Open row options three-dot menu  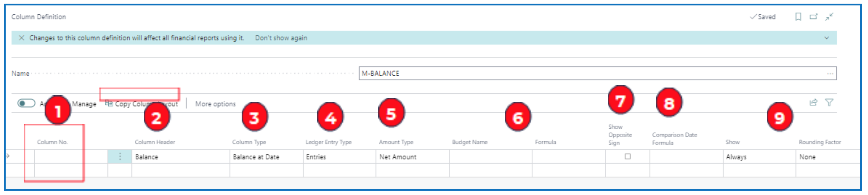120,157
